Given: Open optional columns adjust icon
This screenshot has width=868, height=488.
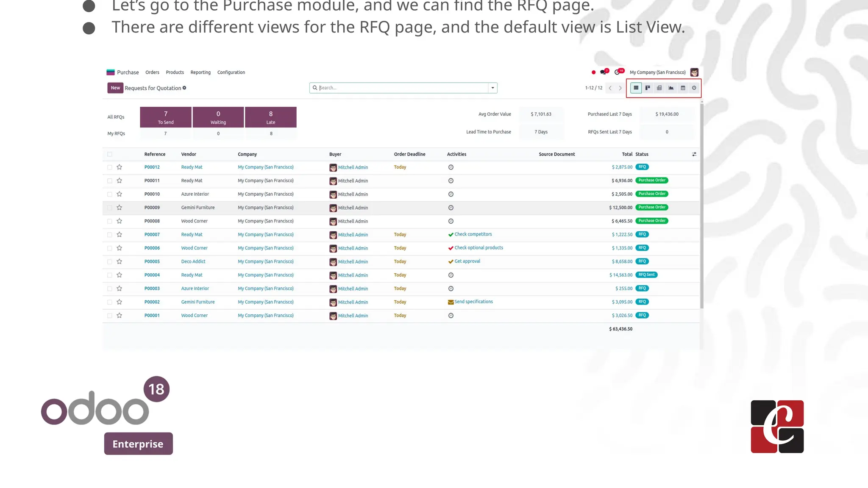Looking at the screenshot, I should [694, 154].
